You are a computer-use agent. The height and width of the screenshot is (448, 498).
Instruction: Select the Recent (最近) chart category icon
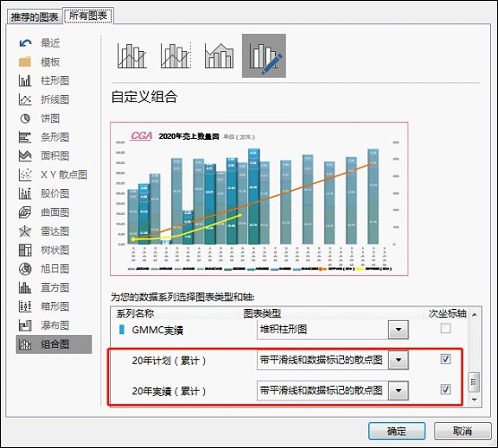coord(25,43)
